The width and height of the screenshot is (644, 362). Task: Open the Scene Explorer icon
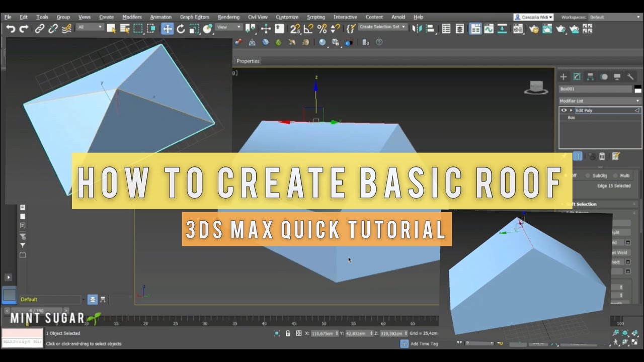(446, 29)
